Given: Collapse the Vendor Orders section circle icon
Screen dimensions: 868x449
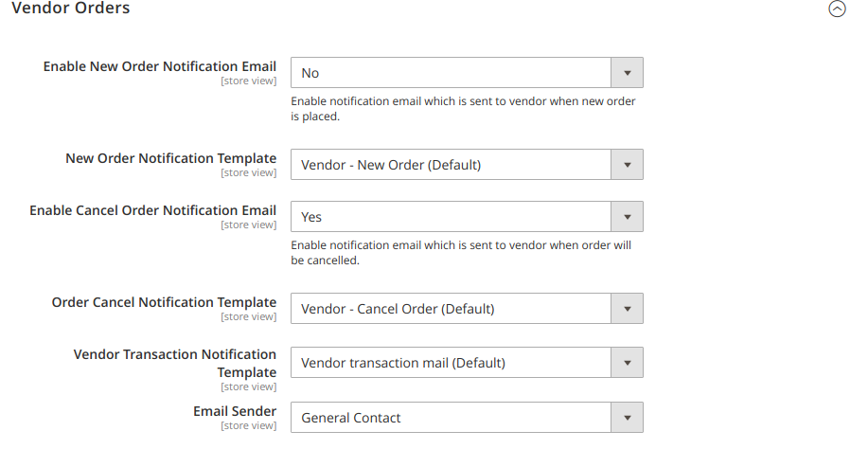Looking at the screenshot, I should 837,9.
